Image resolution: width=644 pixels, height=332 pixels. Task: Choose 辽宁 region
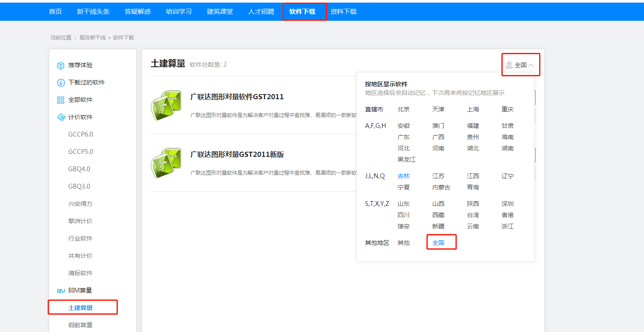pyautogui.click(x=507, y=176)
